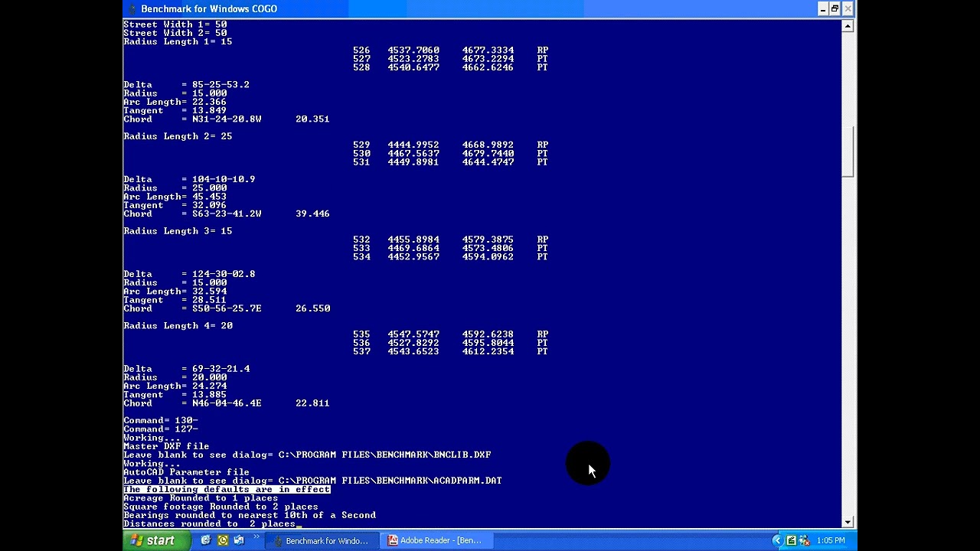The image size is (980, 551).
Task: Minimize the Benchmark COGO window
Action: point(823,8)
